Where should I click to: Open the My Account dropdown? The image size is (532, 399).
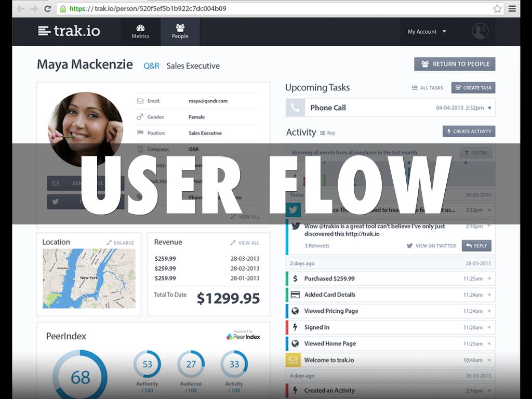point(427,32)
